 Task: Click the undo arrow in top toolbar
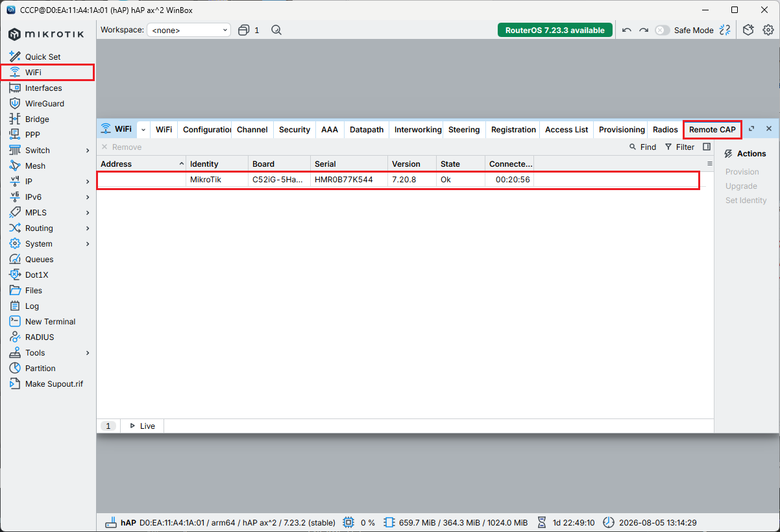(x=626, y=30)
